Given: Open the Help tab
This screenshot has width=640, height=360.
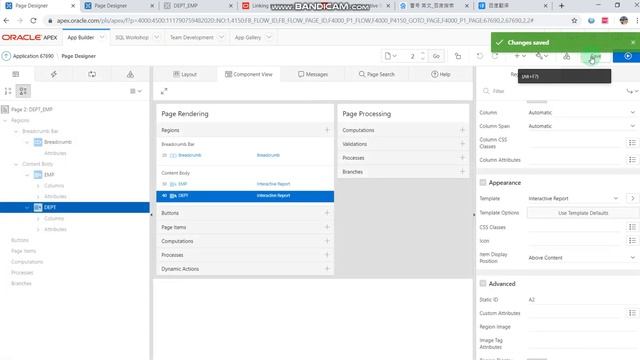Looking at the screenshot, I should [441, 74].
